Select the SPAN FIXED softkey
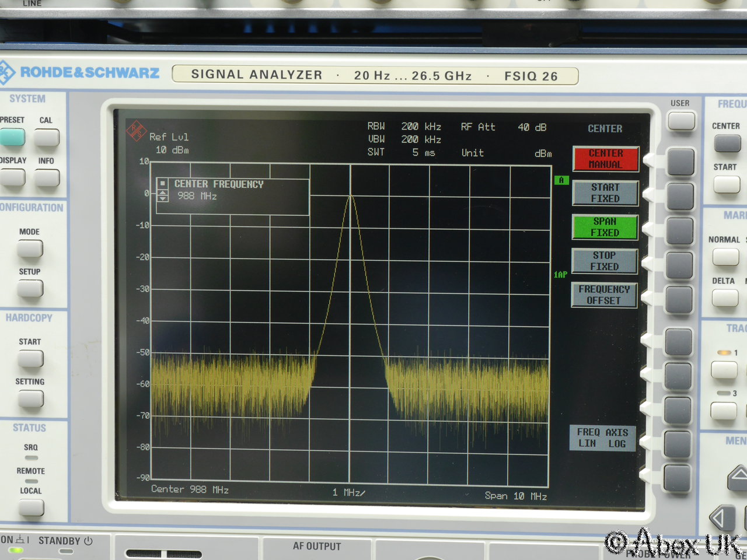The image size is (747, 560). pyautogui.click(x=605, y=227)
